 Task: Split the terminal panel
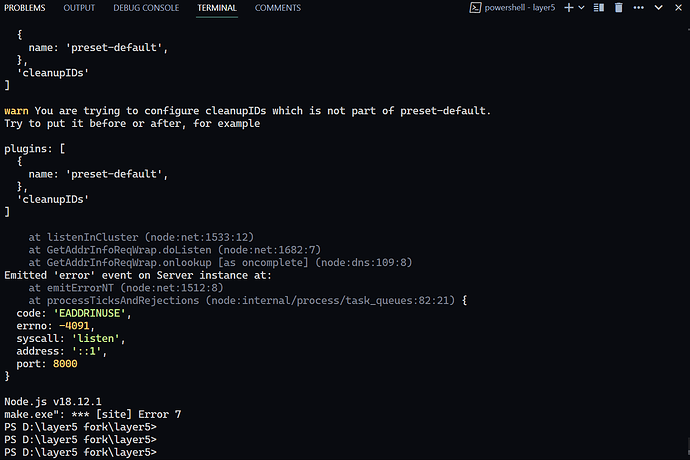[x=598, y=7]
